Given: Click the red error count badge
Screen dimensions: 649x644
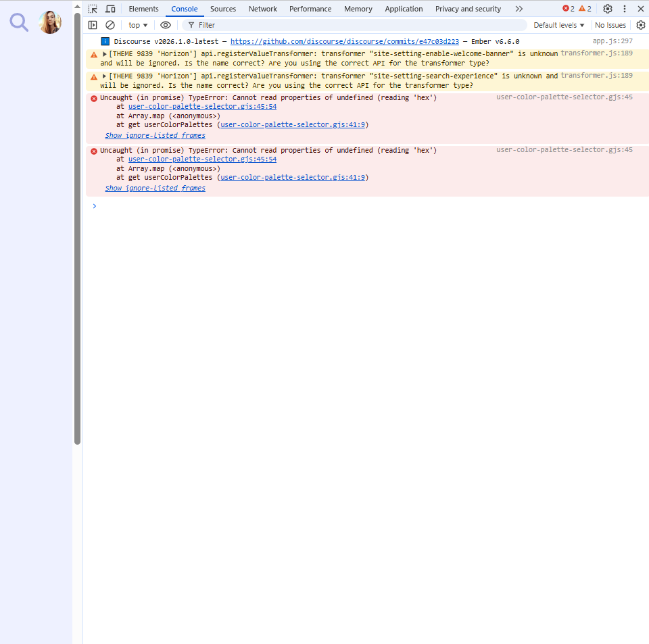Looking at the screenshot, I should click(569, 9).
